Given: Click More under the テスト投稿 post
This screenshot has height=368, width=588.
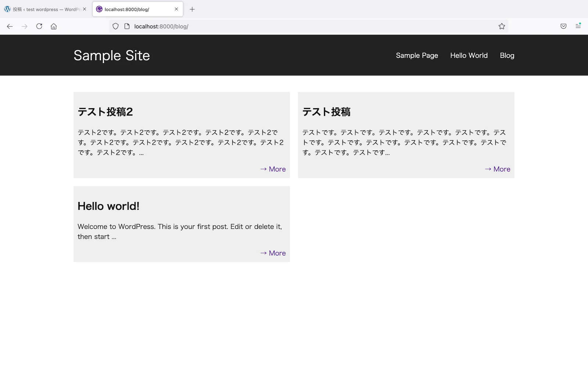Looking at the screenshot, I should 497,169.
